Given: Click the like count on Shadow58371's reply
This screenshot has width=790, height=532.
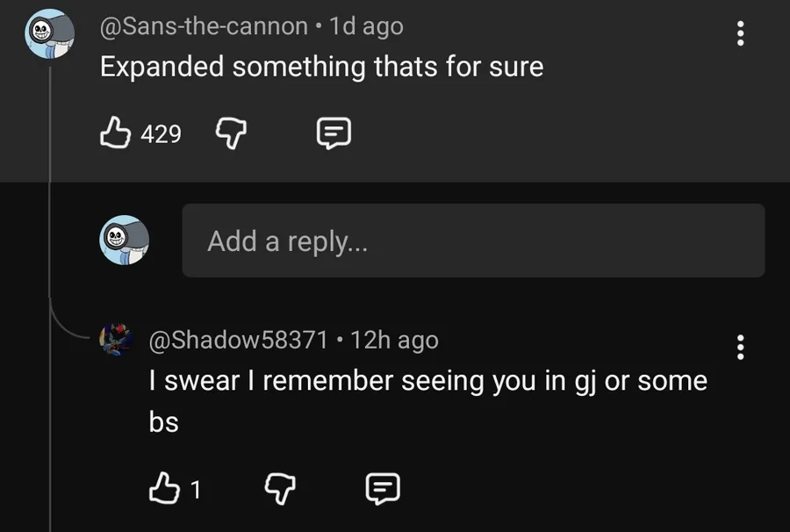Looking at the screenshot, I should [196, 490].
